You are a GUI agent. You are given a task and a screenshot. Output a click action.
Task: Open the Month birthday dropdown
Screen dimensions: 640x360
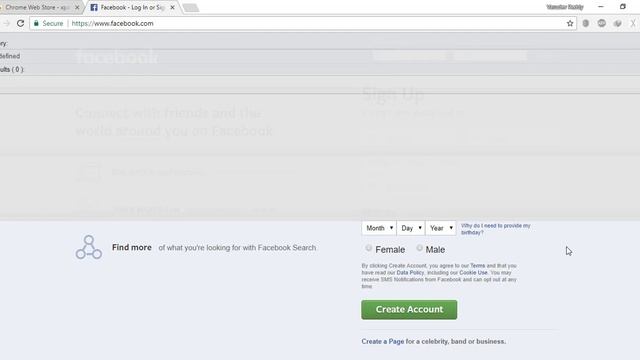tap(379, 228)
